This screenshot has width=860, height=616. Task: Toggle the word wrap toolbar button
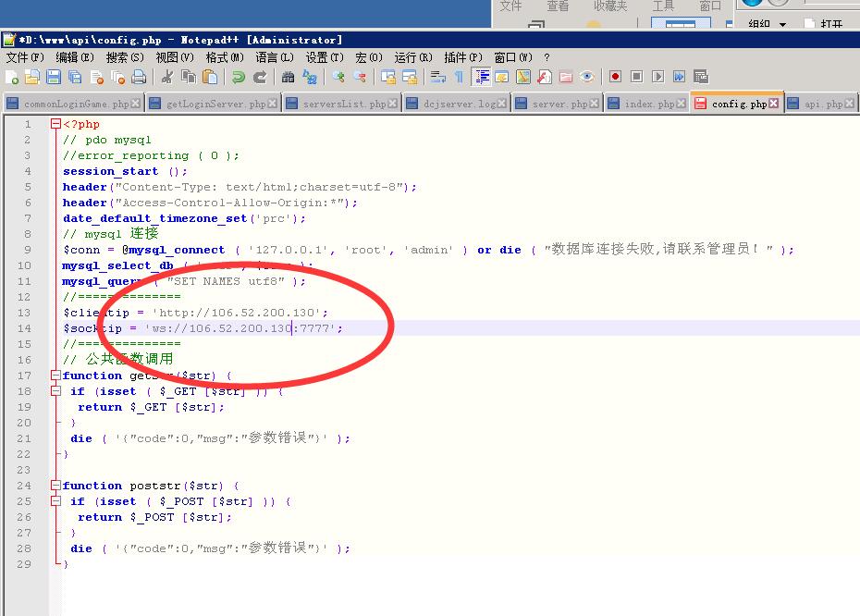[x=438, y=78]
